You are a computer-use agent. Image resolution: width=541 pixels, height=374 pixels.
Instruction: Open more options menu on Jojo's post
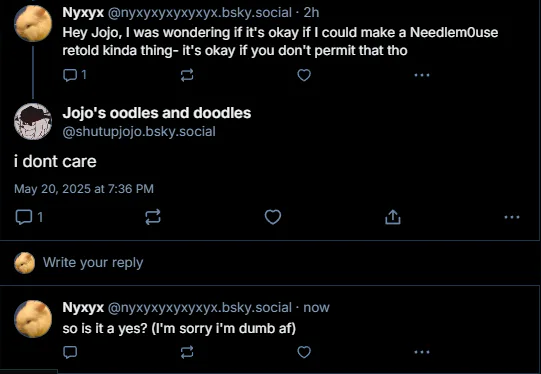click(x=512, y=217)
